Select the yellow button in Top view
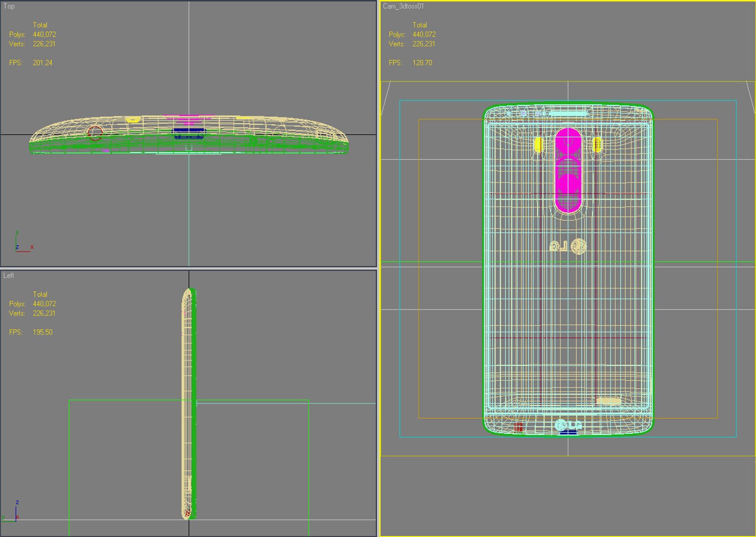 (132, 119)
